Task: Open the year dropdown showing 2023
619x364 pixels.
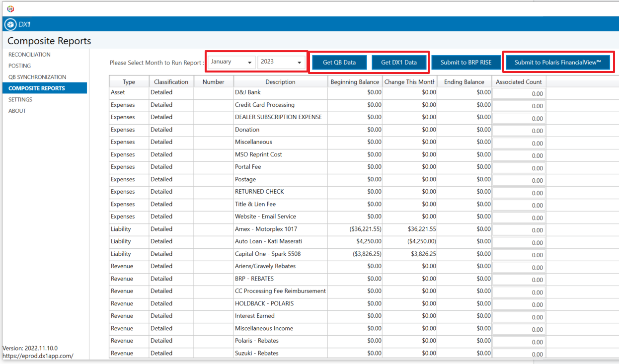Action: click(281, 62)
